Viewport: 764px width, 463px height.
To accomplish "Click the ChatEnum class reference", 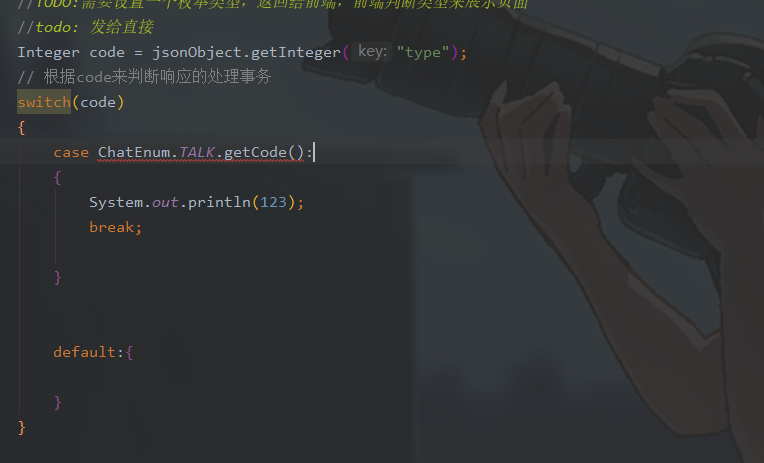I will tap(134, 153).
